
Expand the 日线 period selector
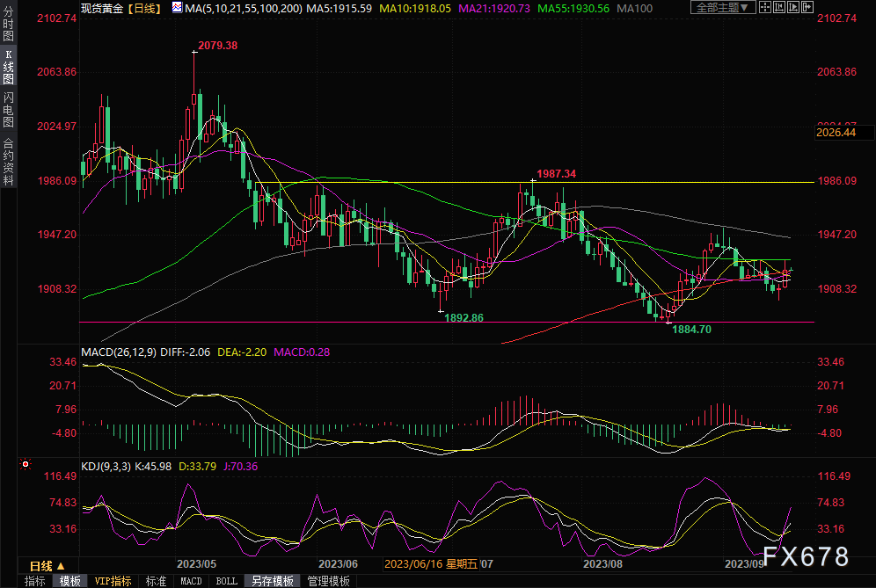[47, 566]
